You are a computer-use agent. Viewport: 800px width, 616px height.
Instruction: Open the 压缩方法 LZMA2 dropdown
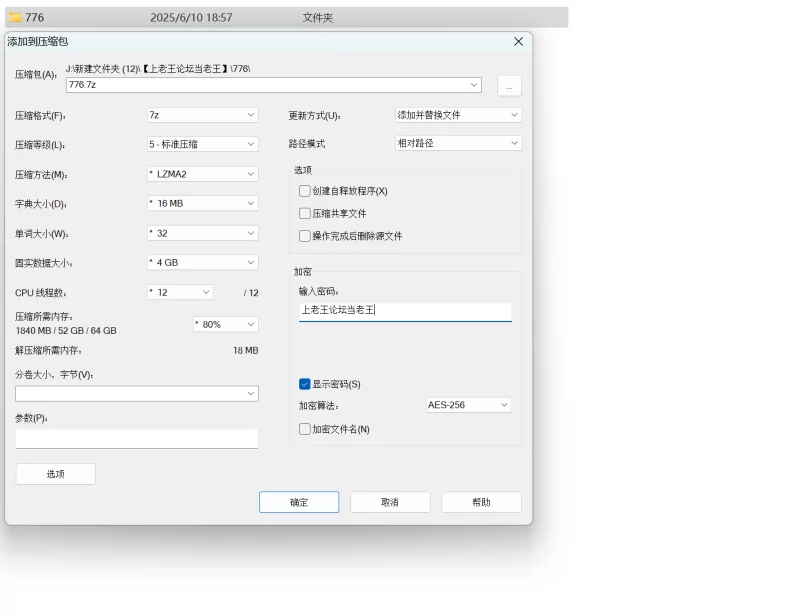[x=203, y=174]
